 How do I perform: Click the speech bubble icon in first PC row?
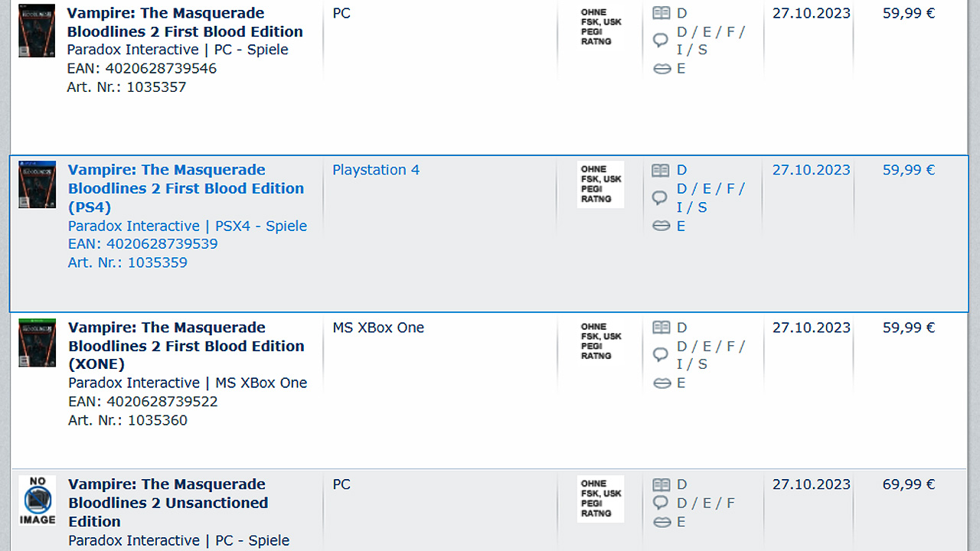(661, 40)
